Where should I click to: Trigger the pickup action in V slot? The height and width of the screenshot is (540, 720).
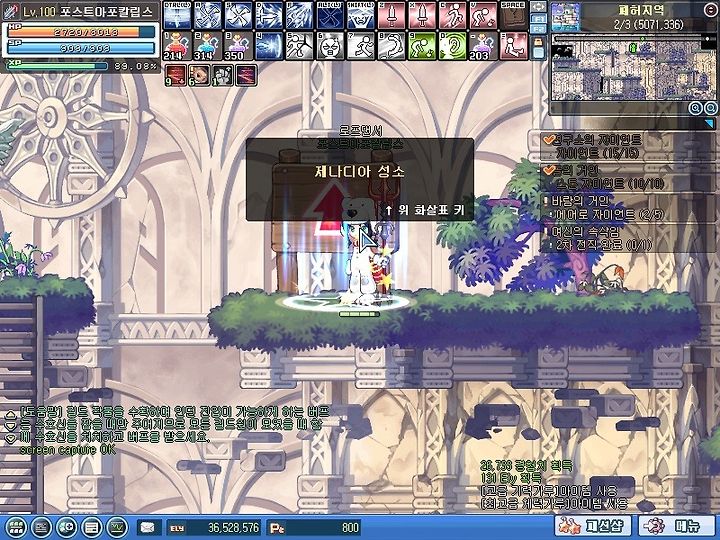[483, 15]
